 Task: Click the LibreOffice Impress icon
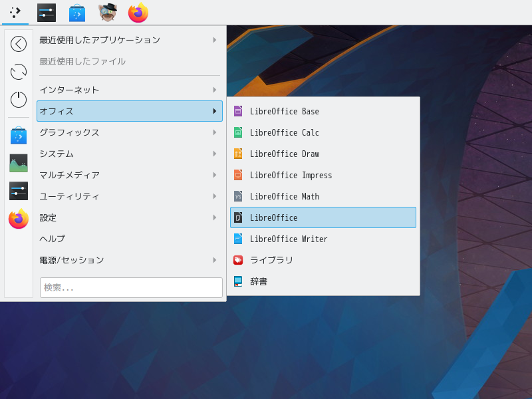238,175
